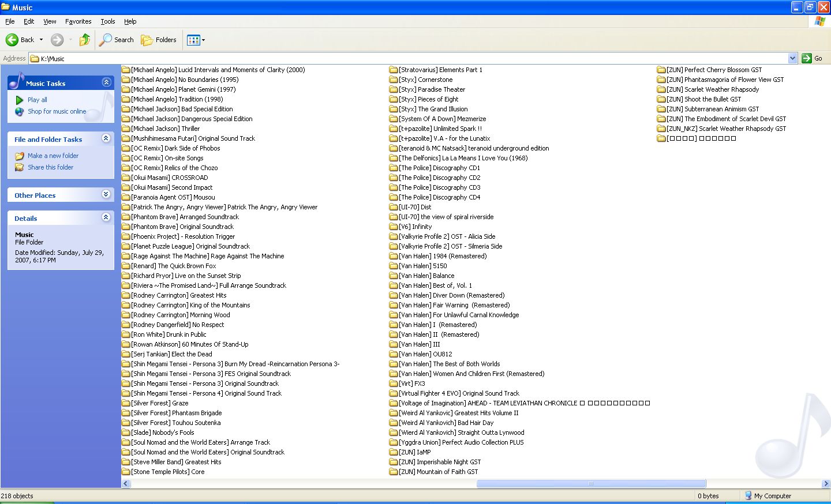Click the horizontal scrollbar thumb
Viewport: 831px width, 504px height.
pyautogui.click(x=590, y=484)
